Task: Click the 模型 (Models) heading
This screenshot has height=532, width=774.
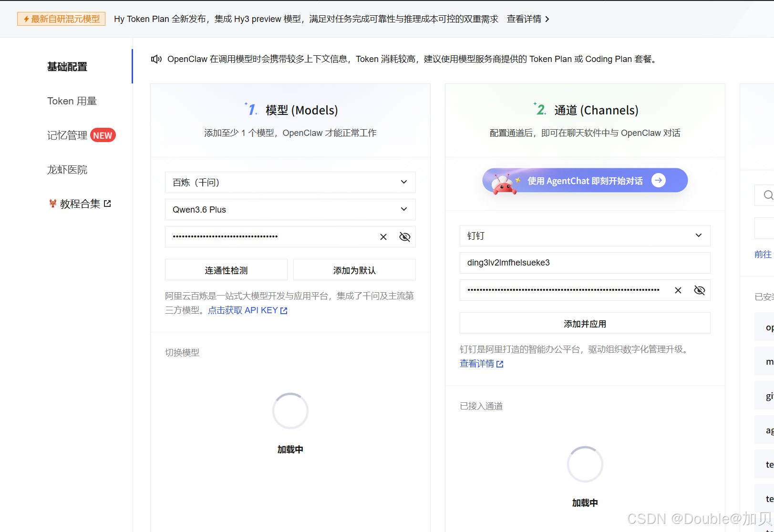Action: pyautogui.click(x=301, y=110)
